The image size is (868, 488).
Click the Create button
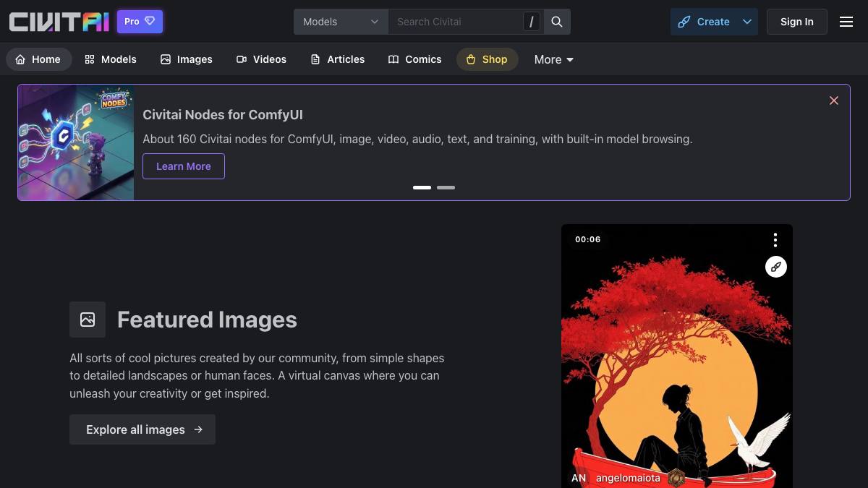703,22
